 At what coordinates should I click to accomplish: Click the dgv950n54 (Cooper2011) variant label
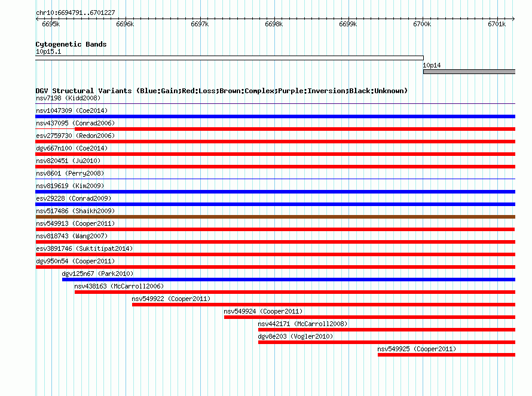click(x=75, y=261)
